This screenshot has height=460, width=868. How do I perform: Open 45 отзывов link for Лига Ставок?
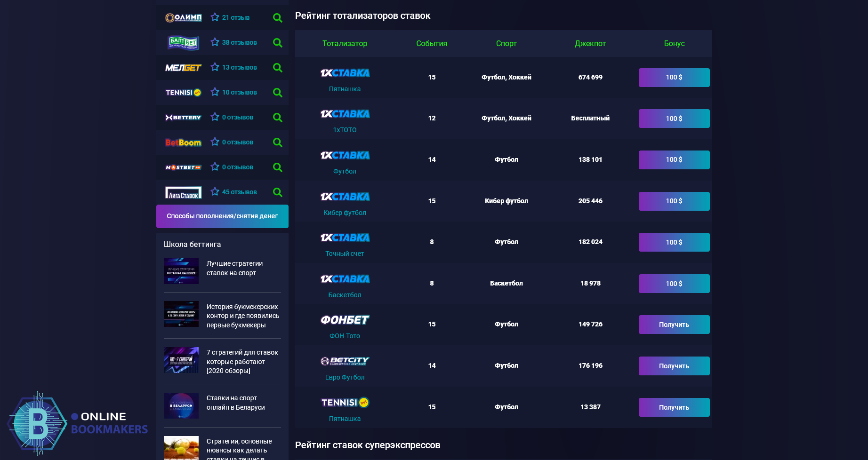(239, 192)
